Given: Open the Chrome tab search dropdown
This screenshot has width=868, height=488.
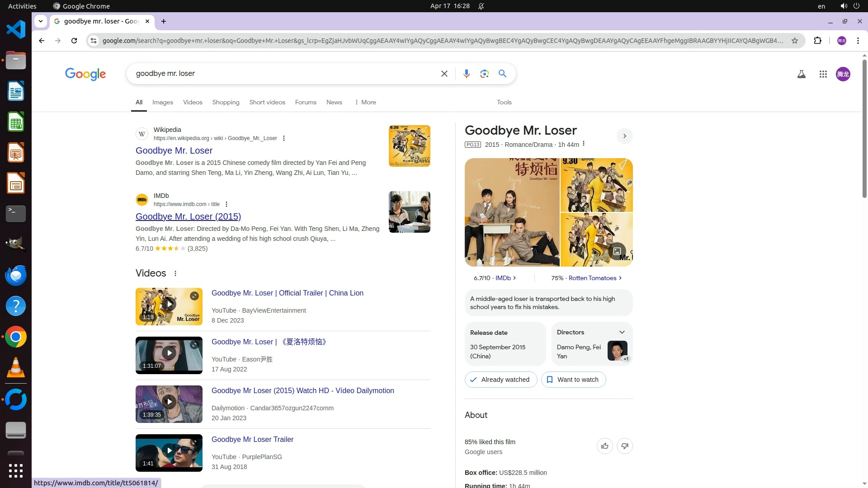Looking at the screenshot, I should click(41, 21).
